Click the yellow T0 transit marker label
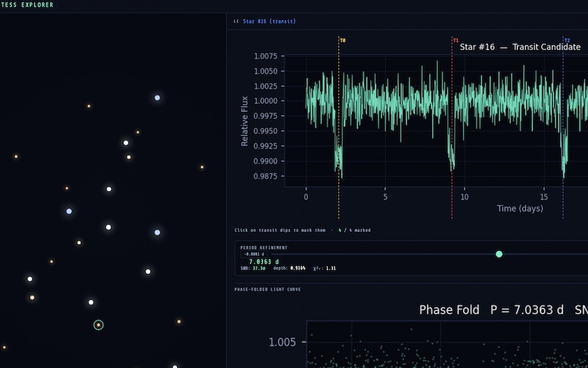Screen dimensions: 588x368 (343, 40)
